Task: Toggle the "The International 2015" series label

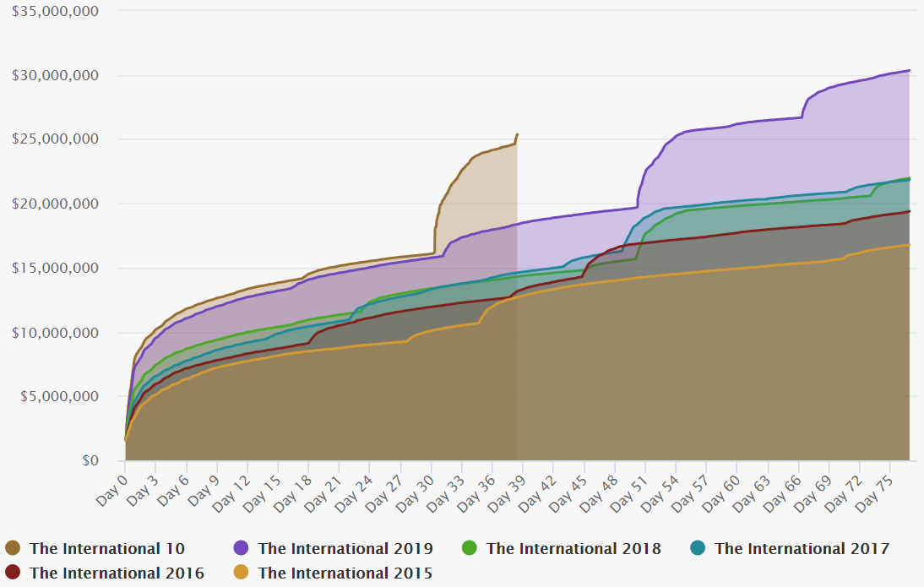Action: 345,573
